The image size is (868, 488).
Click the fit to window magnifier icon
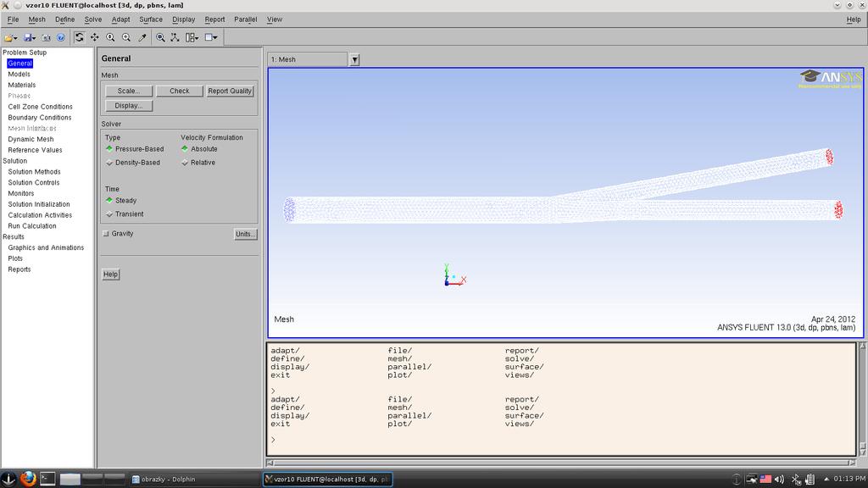(x=160, y=37)
